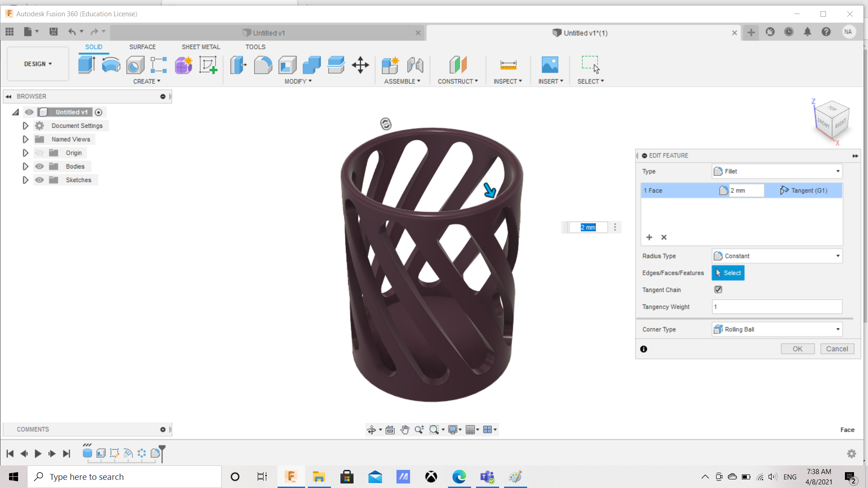Click the Tangency Weight input field
868x488 pixels.
pyautogui.click(x=777, y=307)
